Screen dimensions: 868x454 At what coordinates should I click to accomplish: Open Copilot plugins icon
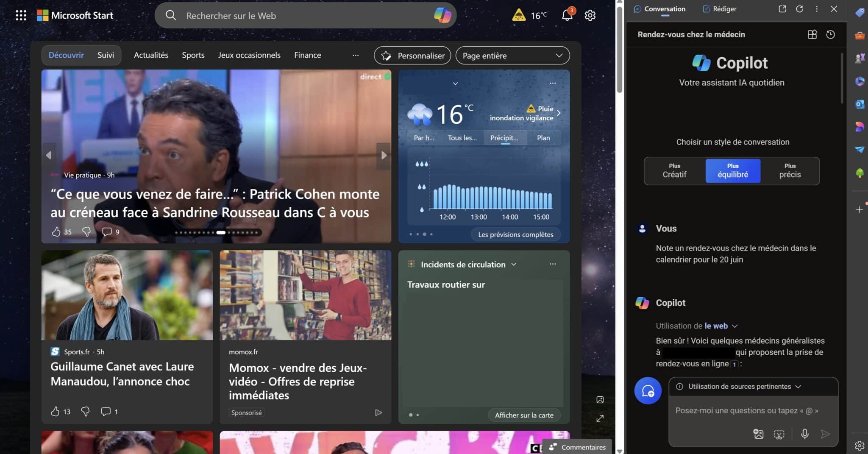tap(812, 34)
